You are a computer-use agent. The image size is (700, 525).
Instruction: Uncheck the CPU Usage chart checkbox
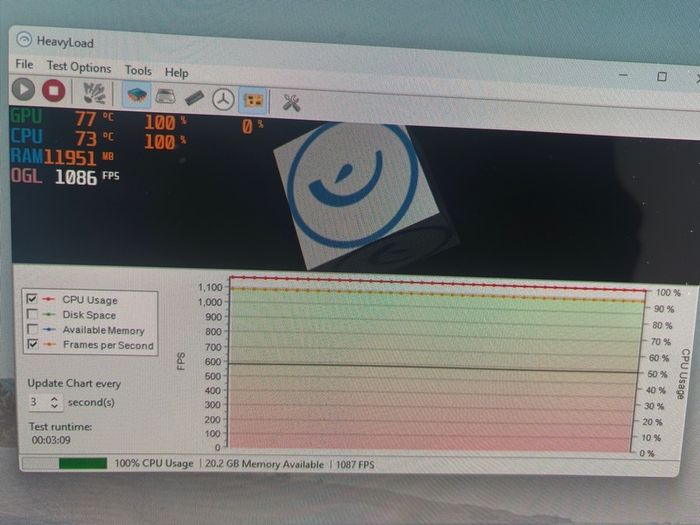[32, 298]
